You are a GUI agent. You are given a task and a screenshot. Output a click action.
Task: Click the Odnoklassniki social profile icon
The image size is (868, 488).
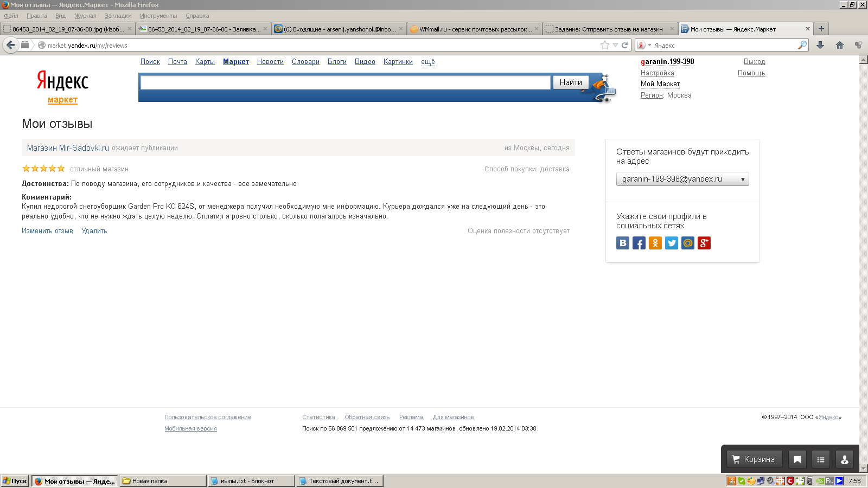click(x=655, y=243)
